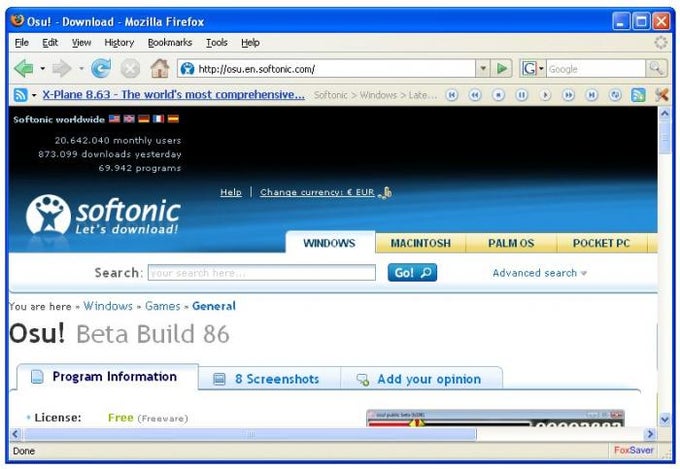680x469 pixels.
Task: Select the Spanish flag icon
Action: (x=173, y=118)
